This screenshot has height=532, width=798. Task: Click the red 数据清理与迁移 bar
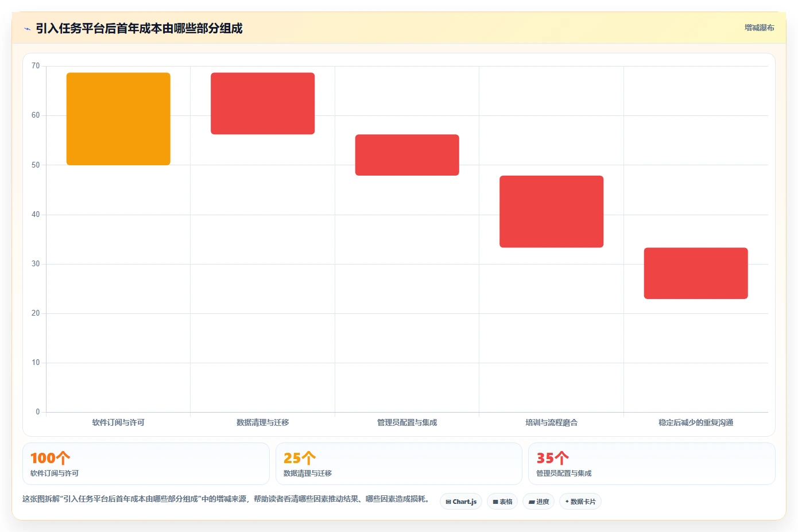(x=262, y=103)
